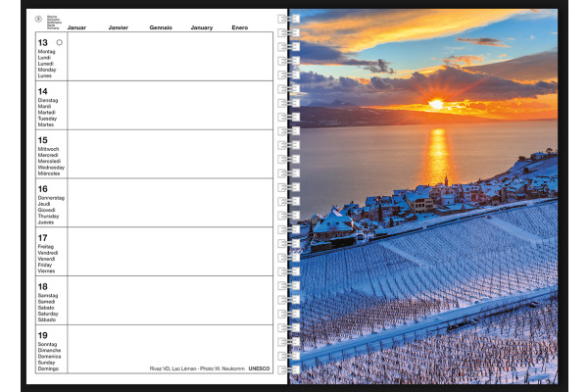Click the month name "Enero"
Screen dimensions: 588x392
click(x=240, y=27)
